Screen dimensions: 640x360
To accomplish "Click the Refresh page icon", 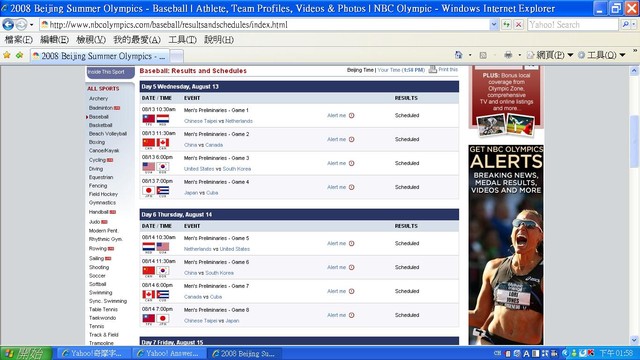I will 507,25.
